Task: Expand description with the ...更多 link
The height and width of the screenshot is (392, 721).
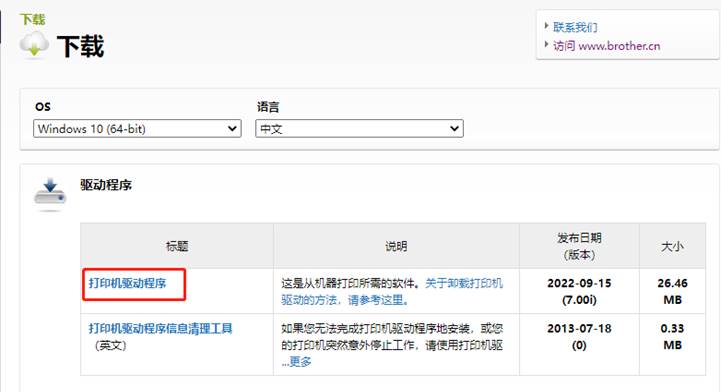Action: (x=297, y=362)
